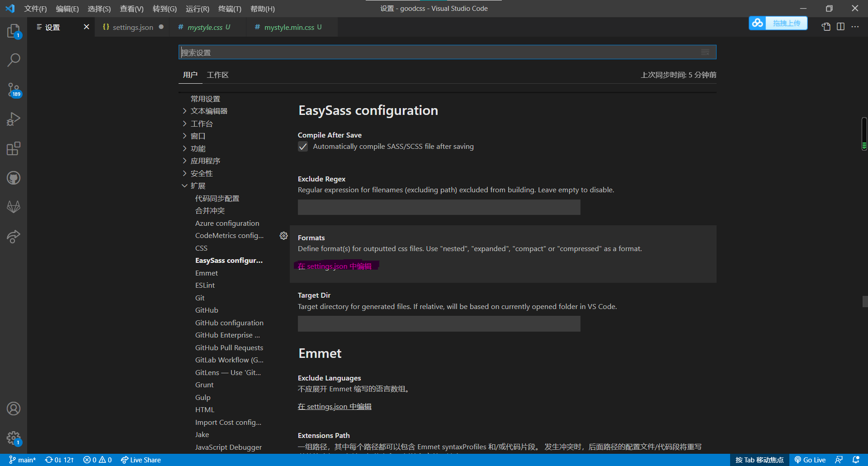
Task: Click the 拖拽上传 button
Action: point(787,23)
